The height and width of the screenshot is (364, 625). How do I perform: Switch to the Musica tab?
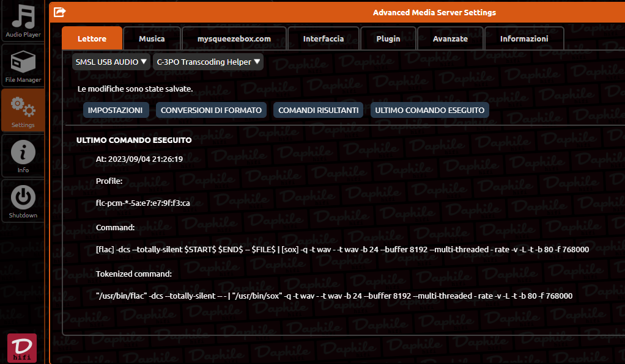point(152,38)
